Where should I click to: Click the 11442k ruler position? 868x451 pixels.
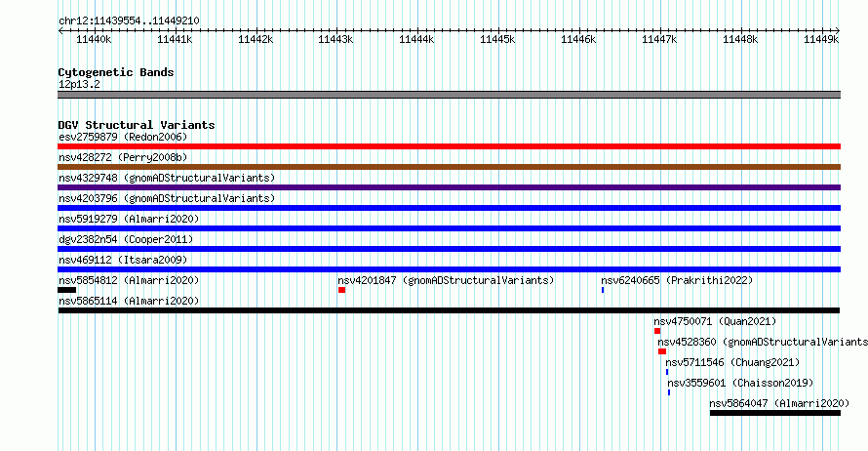pos(256,39)
